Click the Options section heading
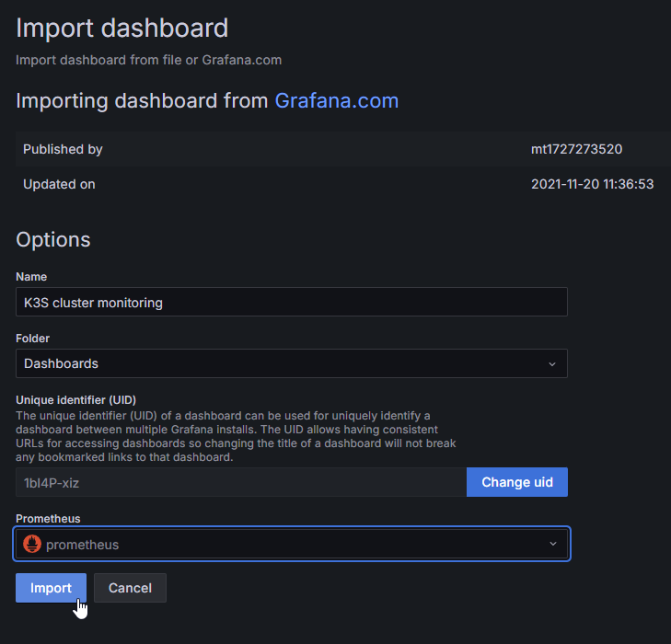 53,240
